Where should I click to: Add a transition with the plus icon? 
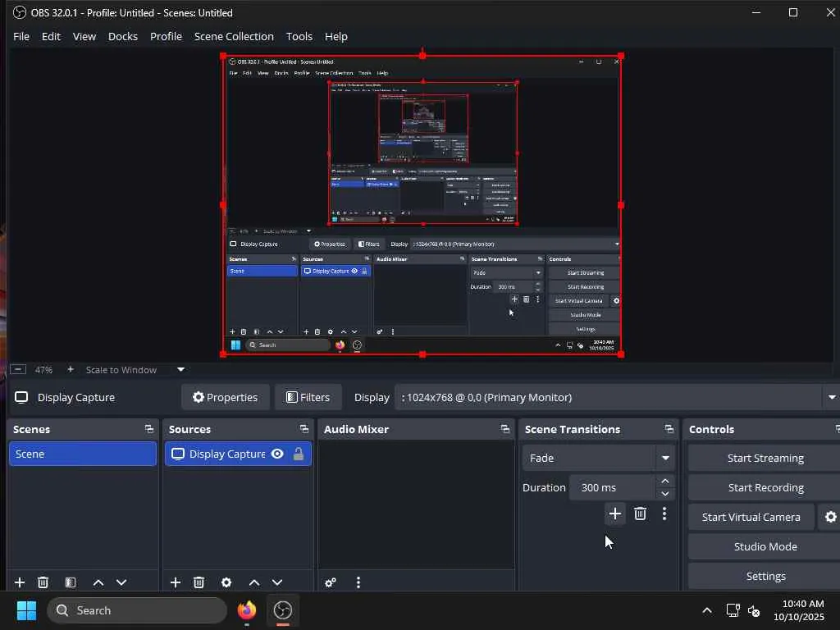click(x=614, y=514)
